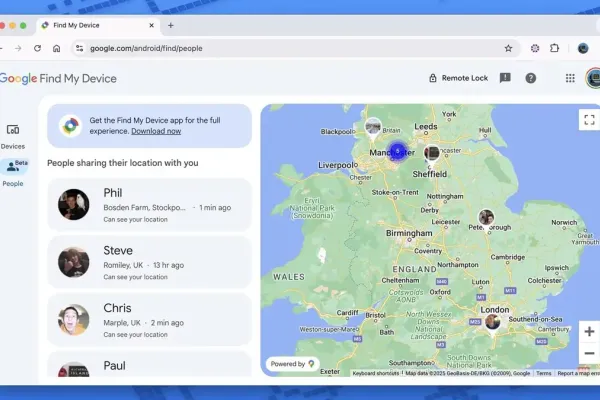
Task: Go to the browser home page icon
Action: [x=57, y=48]
